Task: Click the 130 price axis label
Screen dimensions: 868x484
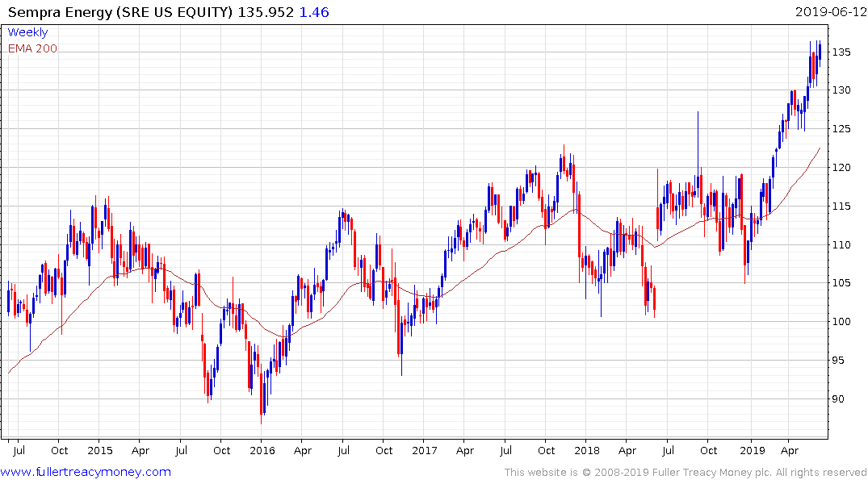Action: [x=841, y=90]
